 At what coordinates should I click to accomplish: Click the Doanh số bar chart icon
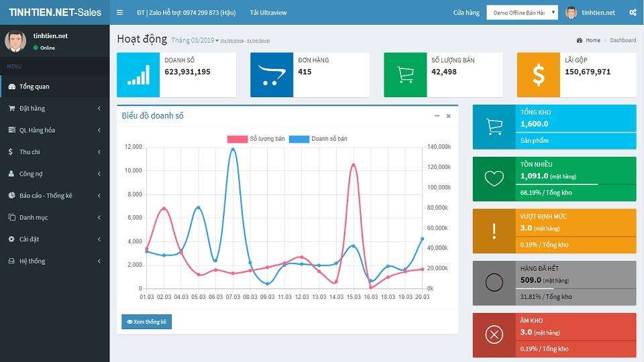point(138,74)
